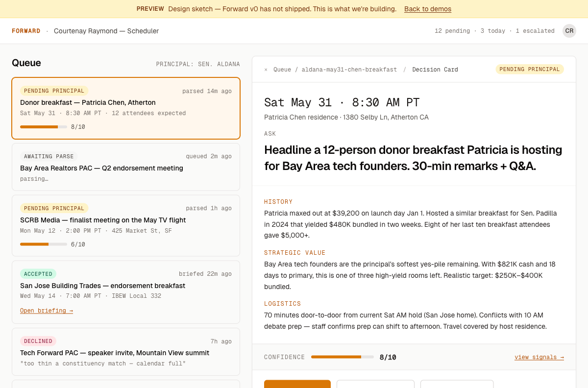Click the '7h ago' timestamp

221,341
